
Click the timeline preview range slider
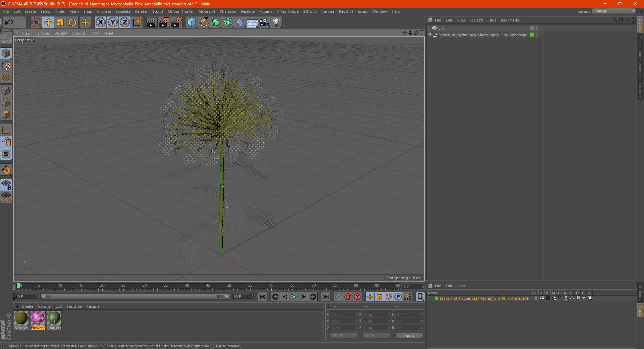[135, 296]
